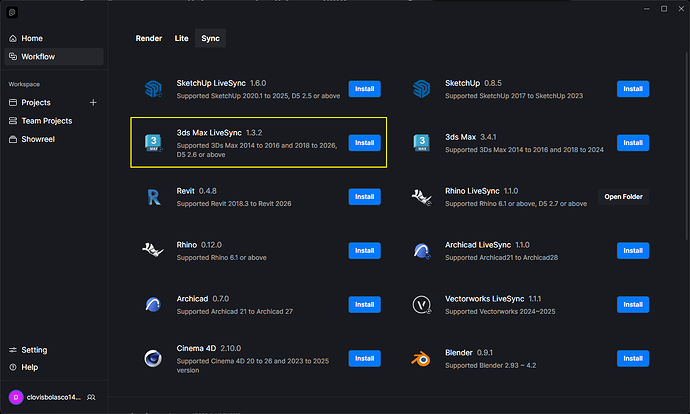Screen dimensions: 690x414
Task: Click the Workspace section label
Action: click(x=24, y=84)
